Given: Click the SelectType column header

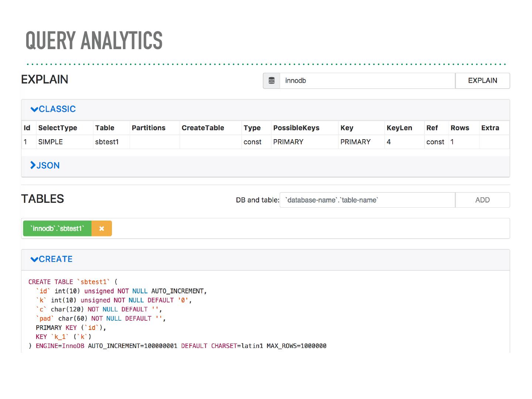Looking at the screenshot, I should [x=58, y=128].
